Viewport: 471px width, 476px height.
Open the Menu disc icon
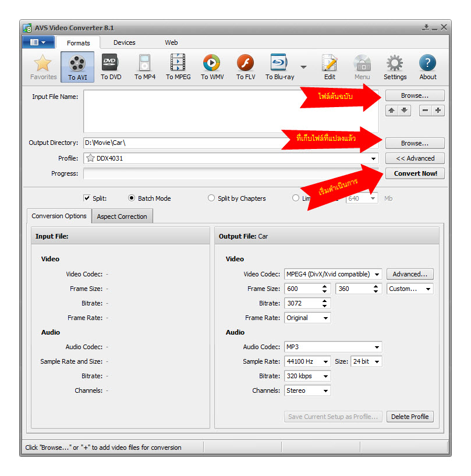click(362, 67)
